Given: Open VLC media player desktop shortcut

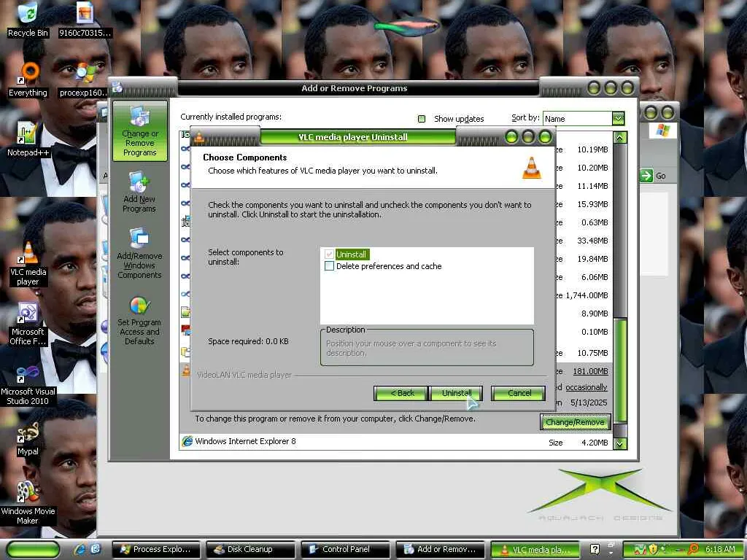Looking at the screenshot, I should [28, 264].
